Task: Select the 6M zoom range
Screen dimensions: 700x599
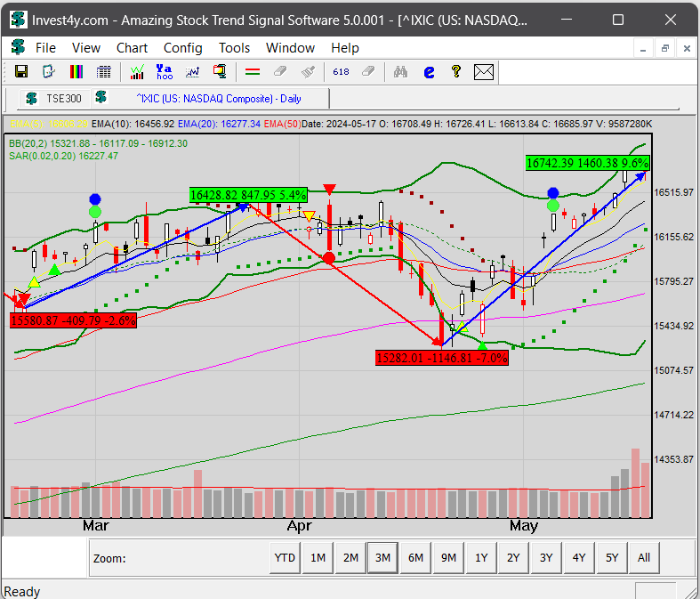Action: pyautogui.click(x=415, y=558)
